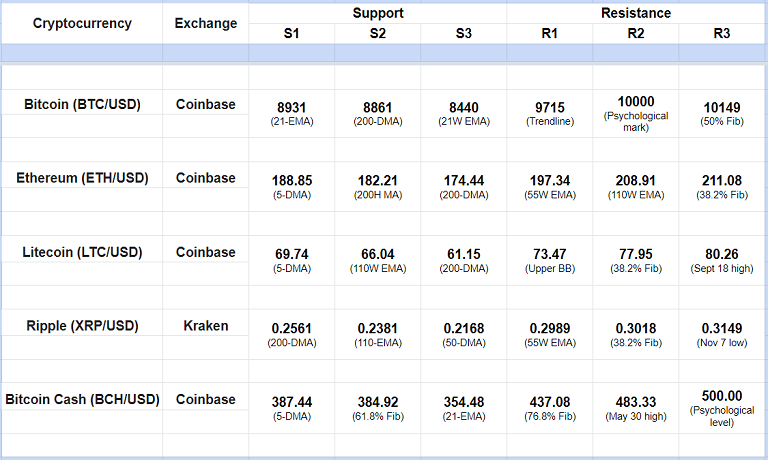The width and height of the screenshot is (768, 460).
Task: Select the Ripple (XRP/USD) row label
Action: click(x=81, y=325)
